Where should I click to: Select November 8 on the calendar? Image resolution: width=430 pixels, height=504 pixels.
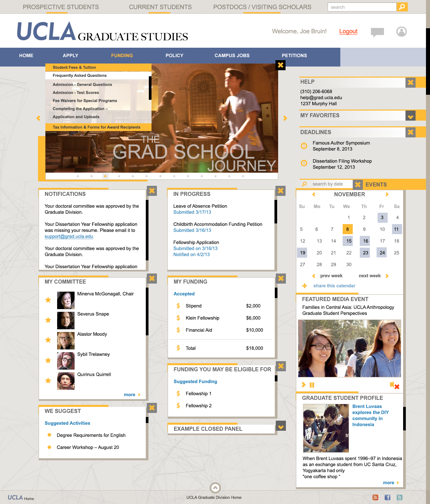pyautogui.click(x=348, y=229)
